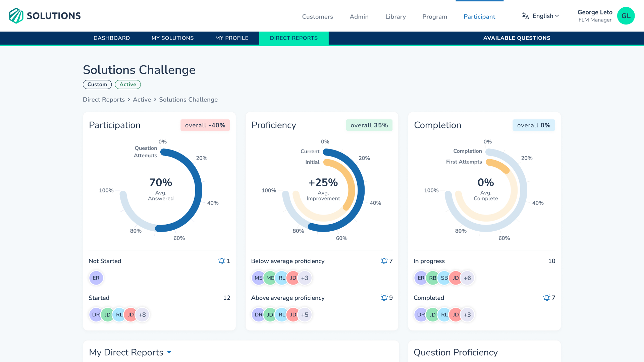Open the Program menu item

(434, 16)
